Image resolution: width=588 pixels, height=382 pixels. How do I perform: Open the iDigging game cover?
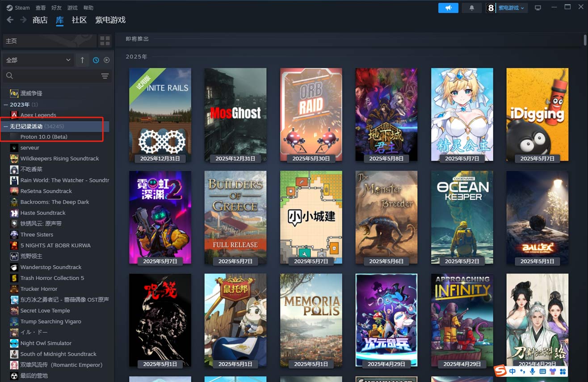(538, 115)
